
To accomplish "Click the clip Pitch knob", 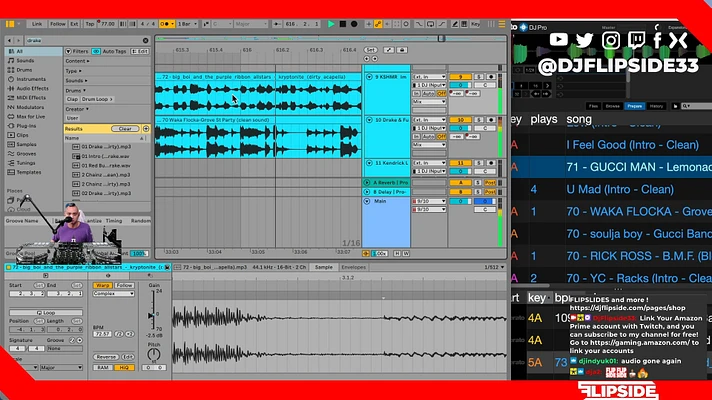I will (153, 354).
